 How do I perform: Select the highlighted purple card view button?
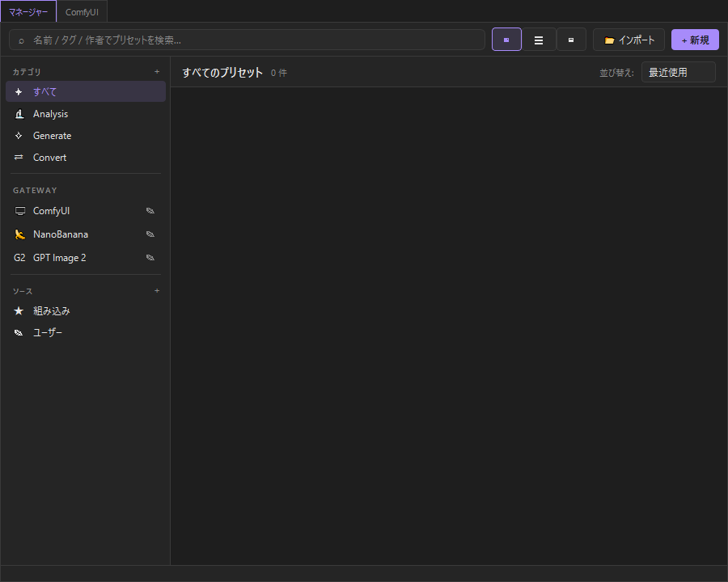pyautogui.click(x=506, y=40)
